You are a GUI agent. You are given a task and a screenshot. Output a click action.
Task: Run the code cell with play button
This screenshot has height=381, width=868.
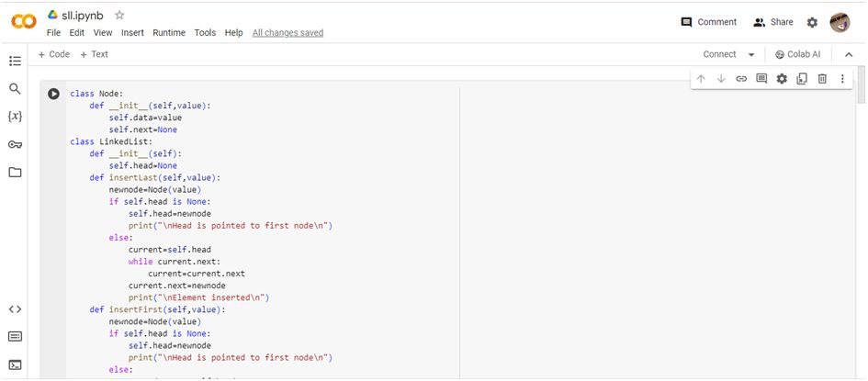coord(54,94)
